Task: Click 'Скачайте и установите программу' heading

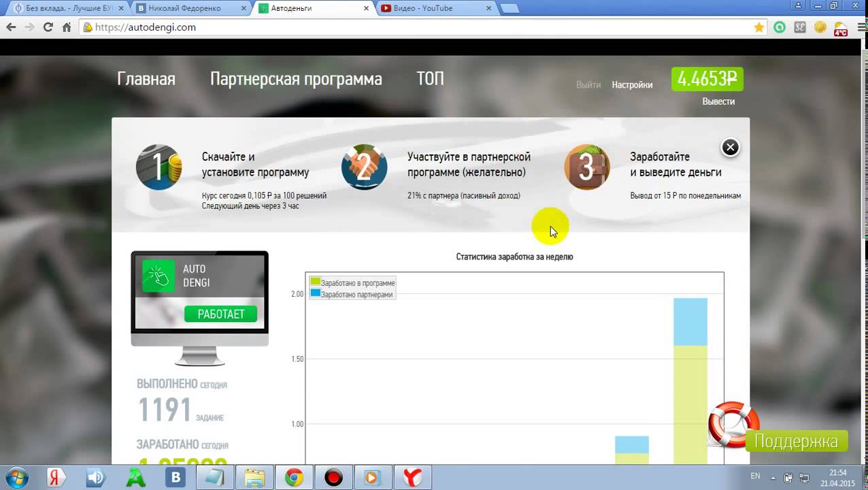Action: pyautogui.click(x=255, y=164)
